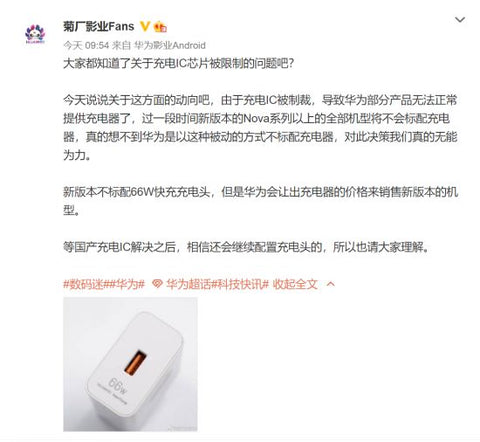480x442 pixels.
Task: Click the sentence starting 等国产充电IC解决之后
Action: [x=246, y=247]
